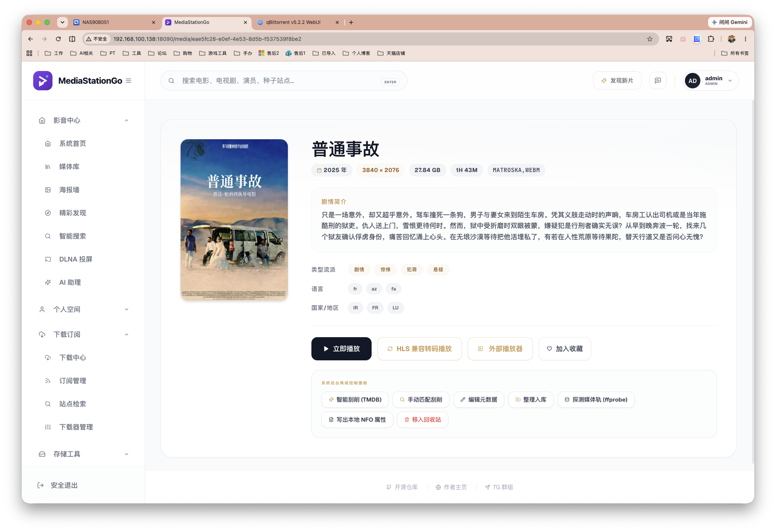Click the 悬疑 genre tag
Image resolution: width=776 pixels, height=532 pixels.
438,270
